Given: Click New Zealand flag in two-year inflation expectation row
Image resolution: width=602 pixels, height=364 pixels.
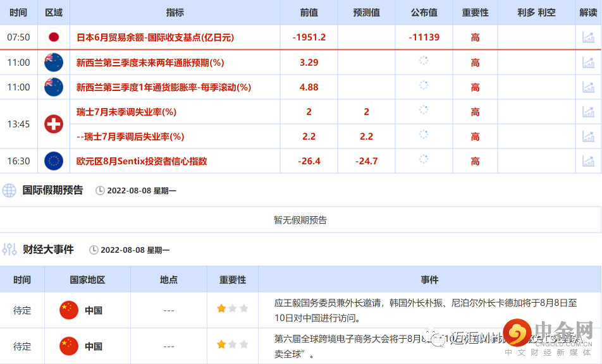Looking at the screenshot, I should click(54, 63).
